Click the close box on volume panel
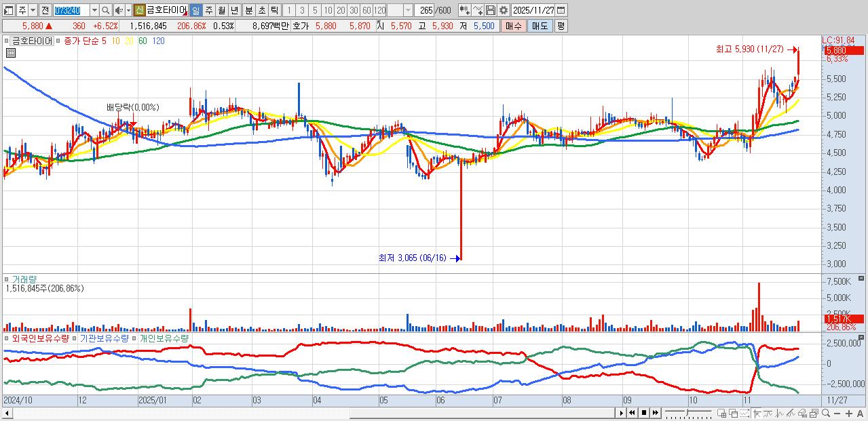 coord(861,278)
